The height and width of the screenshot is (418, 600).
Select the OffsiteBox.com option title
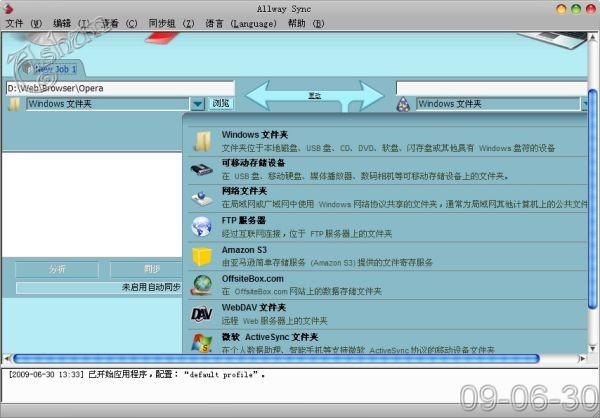click(253, 279)
